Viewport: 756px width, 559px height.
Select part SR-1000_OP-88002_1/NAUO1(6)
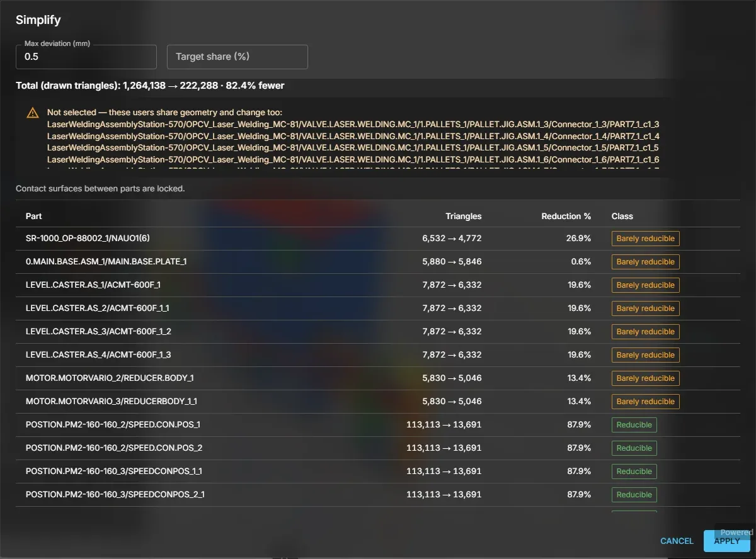click(378, 239)
